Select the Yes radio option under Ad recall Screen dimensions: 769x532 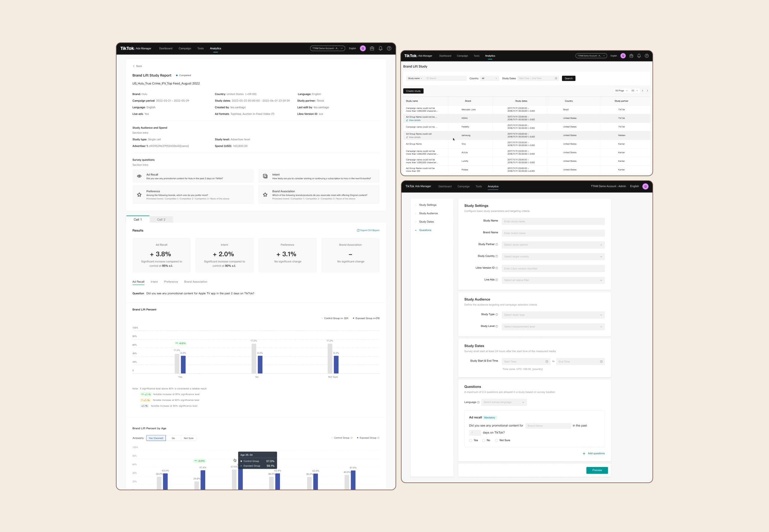point(471,440)
